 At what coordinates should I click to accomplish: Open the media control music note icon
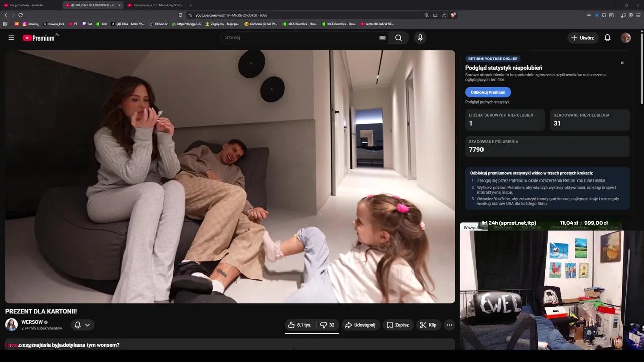click(x=623, y=15)
